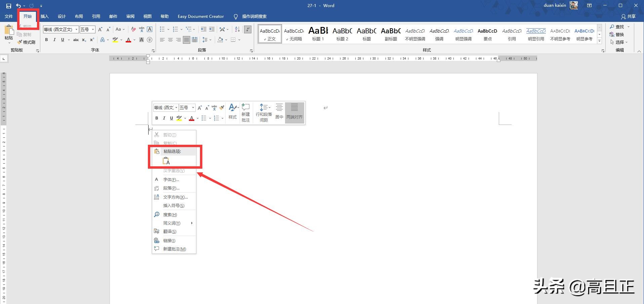Click the increase indent icon in the ribbon
Viewport: 644px width, 304px height.
(x=212, y=30)
